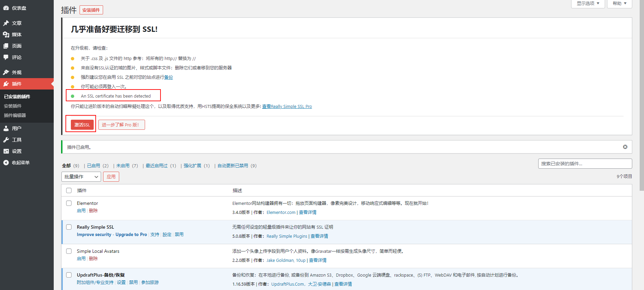Open the bulk actions dropdown
644x290 pixels.
point(81,177)
